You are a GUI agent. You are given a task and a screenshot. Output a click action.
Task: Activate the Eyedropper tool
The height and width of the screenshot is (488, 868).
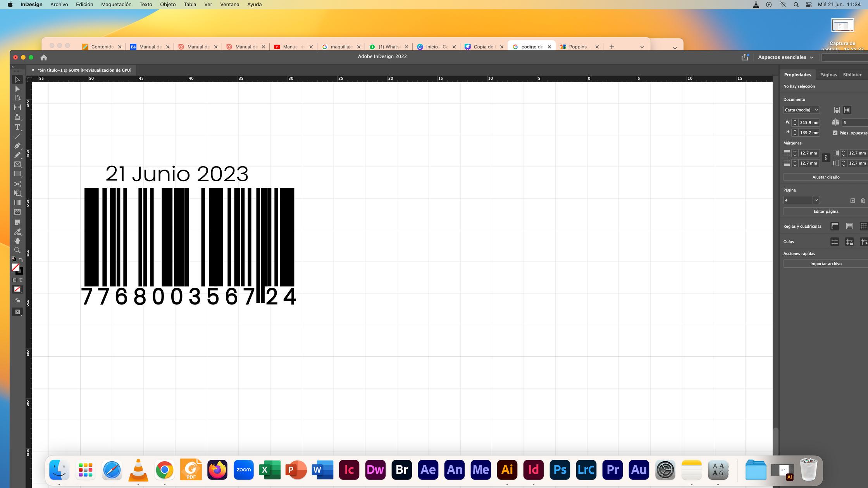(x=17, y=232)
